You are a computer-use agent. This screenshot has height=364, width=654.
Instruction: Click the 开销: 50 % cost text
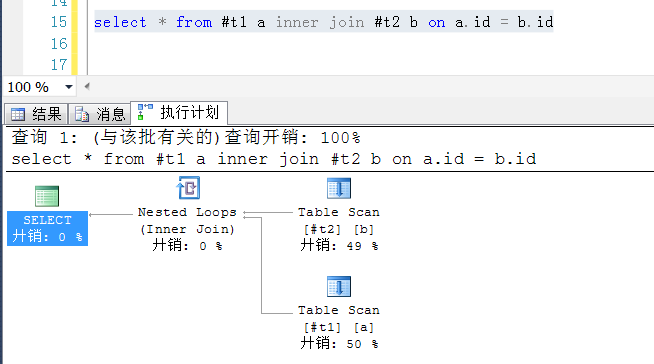(x=339, y=344)
